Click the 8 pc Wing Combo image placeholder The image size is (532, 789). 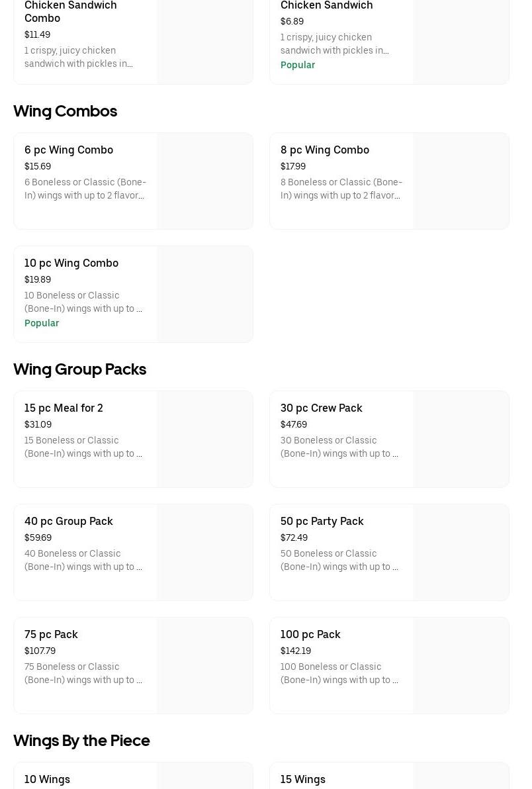[x=461, y=181]
